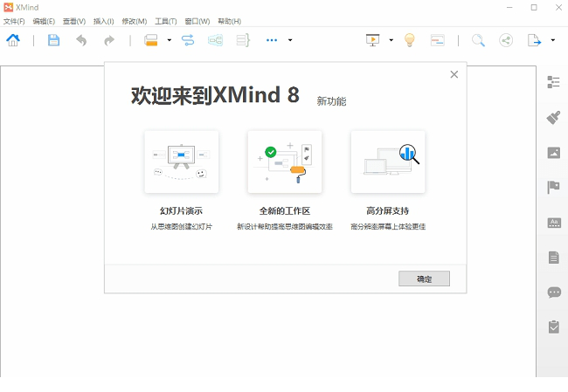Open the magnifier search tool
568x392 pixels.
(478, 40)
